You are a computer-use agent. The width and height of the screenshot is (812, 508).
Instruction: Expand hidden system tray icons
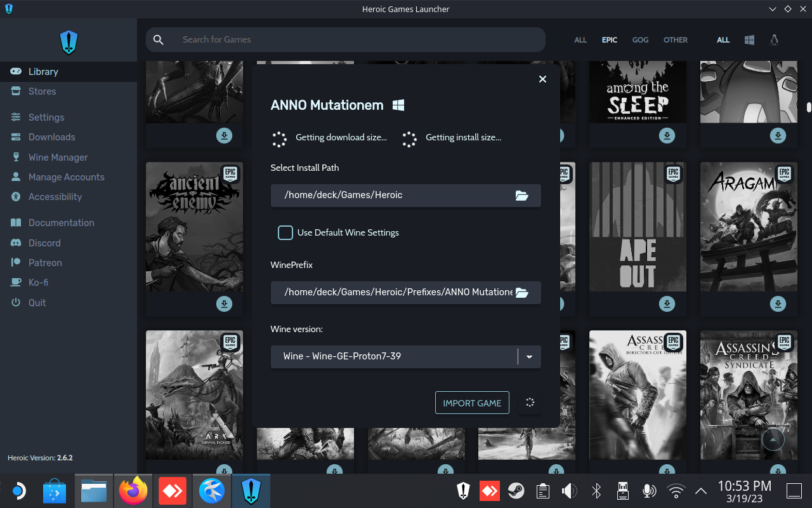701,491
